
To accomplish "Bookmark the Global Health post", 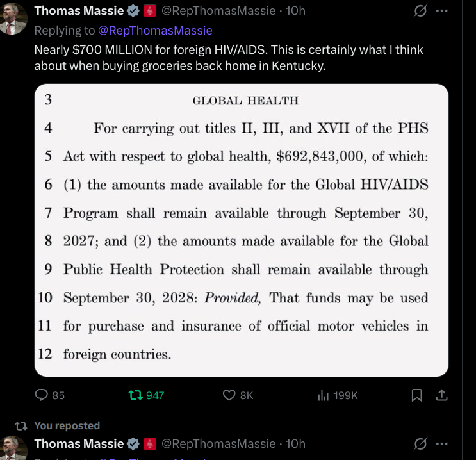I will pos(416,395).
